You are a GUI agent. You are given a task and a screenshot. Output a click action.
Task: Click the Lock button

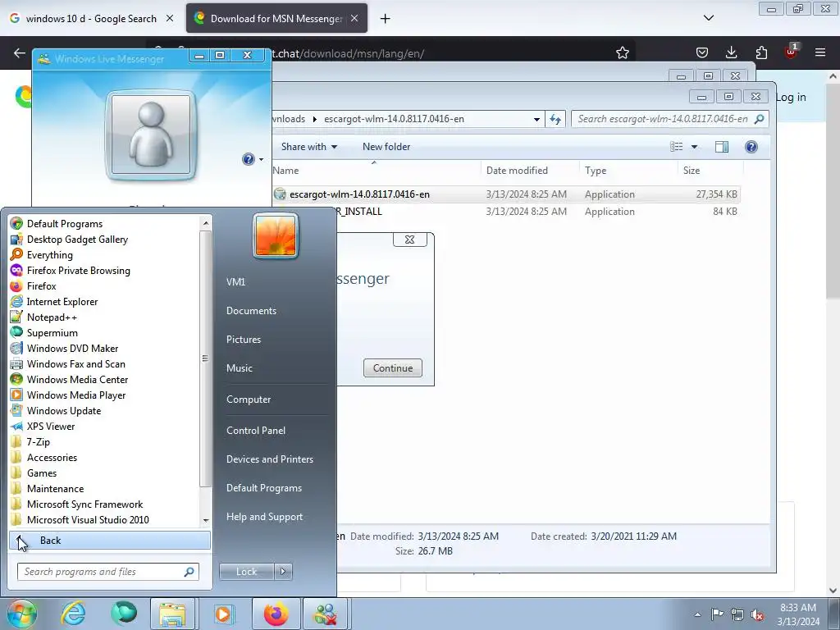coord(246,572)
